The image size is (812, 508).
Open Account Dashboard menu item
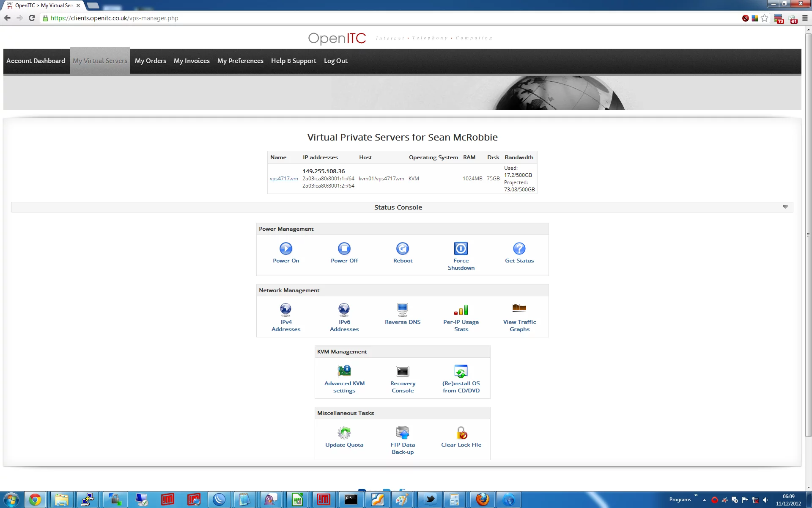click(x=36, y=61)
